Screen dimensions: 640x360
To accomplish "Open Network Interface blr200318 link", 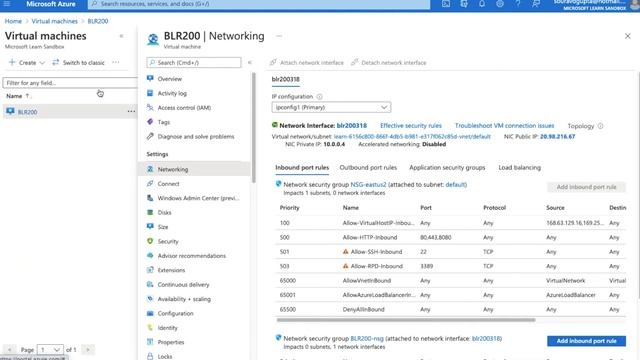I will click(x=351, y=126).
